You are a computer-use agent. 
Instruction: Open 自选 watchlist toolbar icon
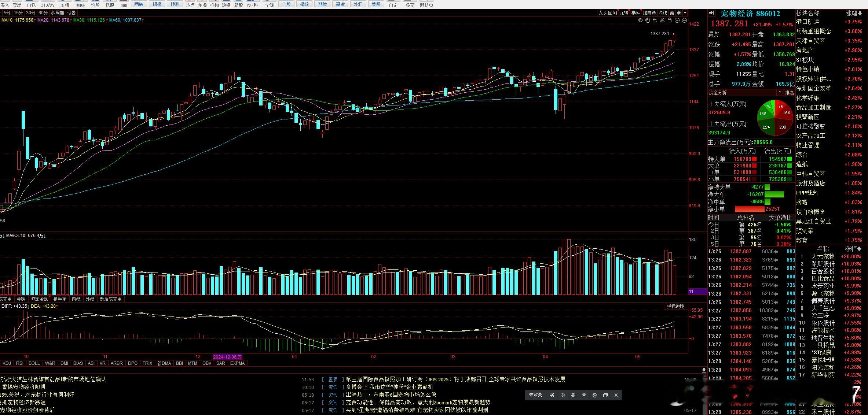click(32, 4)
